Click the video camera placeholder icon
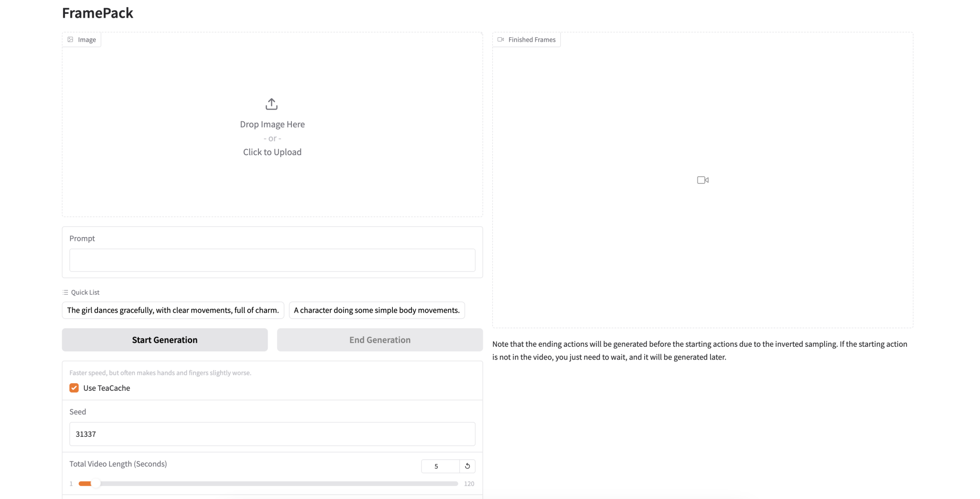 [702, 180]
